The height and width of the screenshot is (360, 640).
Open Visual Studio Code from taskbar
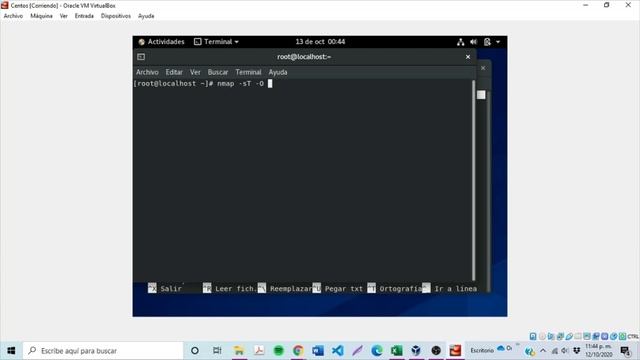338,351
